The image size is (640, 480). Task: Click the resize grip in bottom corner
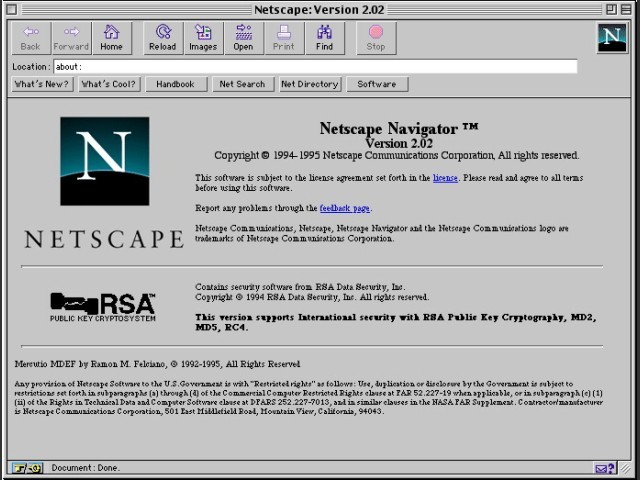[x=625, y=468]
